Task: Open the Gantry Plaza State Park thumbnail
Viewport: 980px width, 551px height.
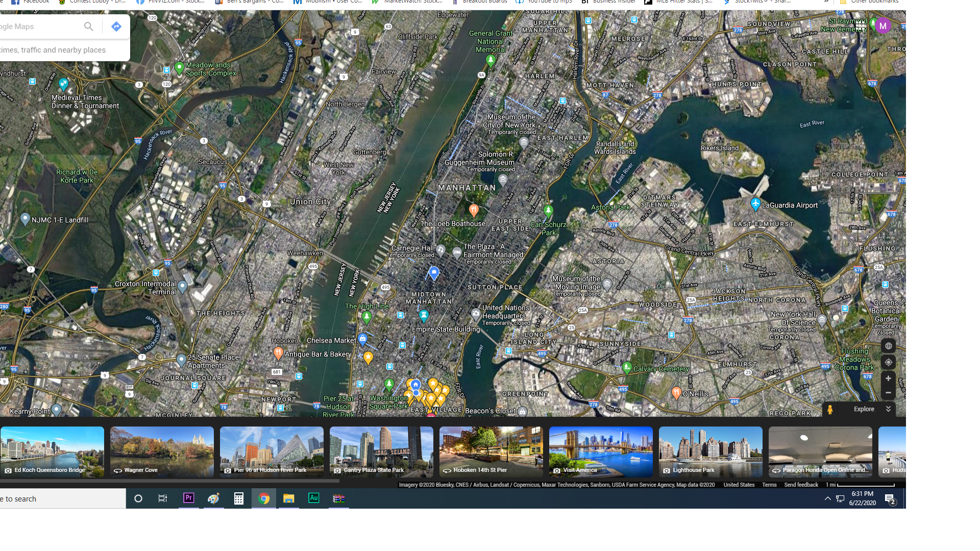Action: point(381,452)
